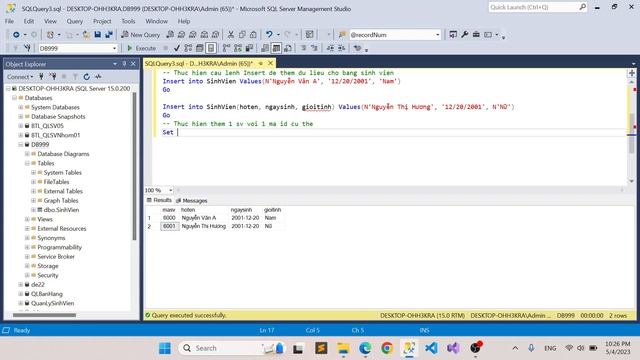Close the SQLQuery3.sql tab
640x360 pixels.
(x=270, y=63)
